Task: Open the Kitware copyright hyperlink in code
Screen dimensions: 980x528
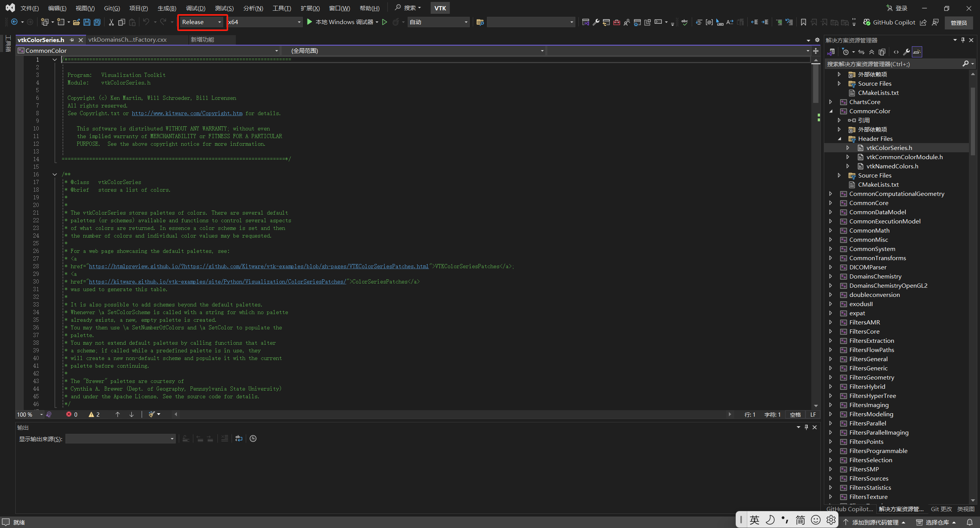Action: (187, 113)
